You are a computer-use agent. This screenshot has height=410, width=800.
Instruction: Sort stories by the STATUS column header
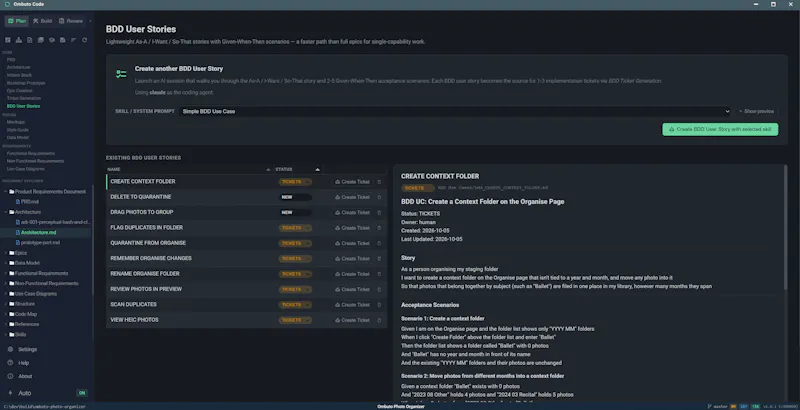(x=297, y=169)
